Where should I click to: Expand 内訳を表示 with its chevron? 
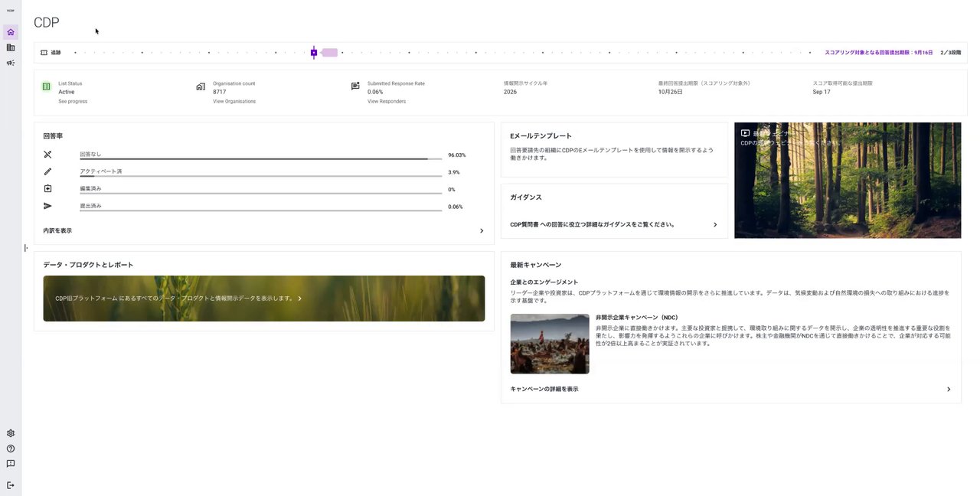[x=482, y=230]
